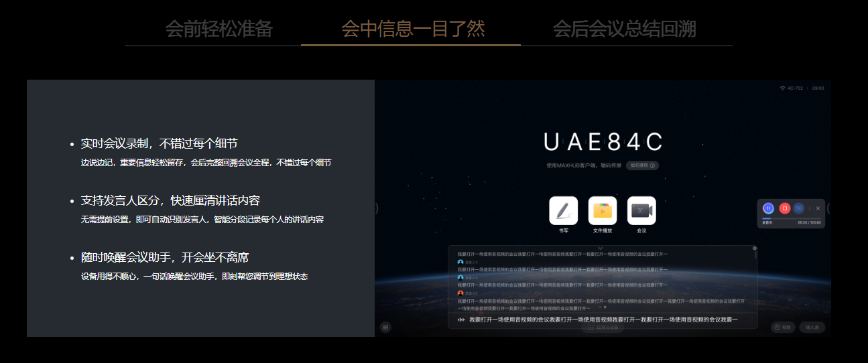
Task: Click the 如何使用 help button
Action: (x=642, y=165)
